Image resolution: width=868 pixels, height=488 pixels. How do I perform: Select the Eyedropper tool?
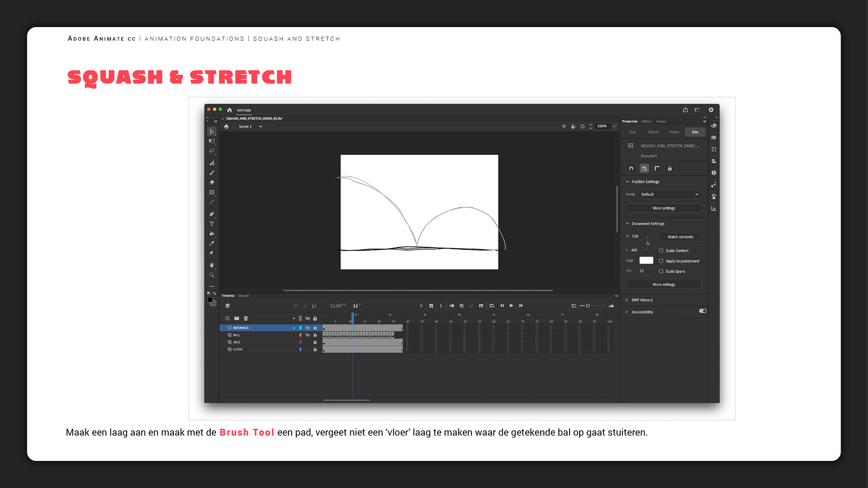tap(212, 244)
